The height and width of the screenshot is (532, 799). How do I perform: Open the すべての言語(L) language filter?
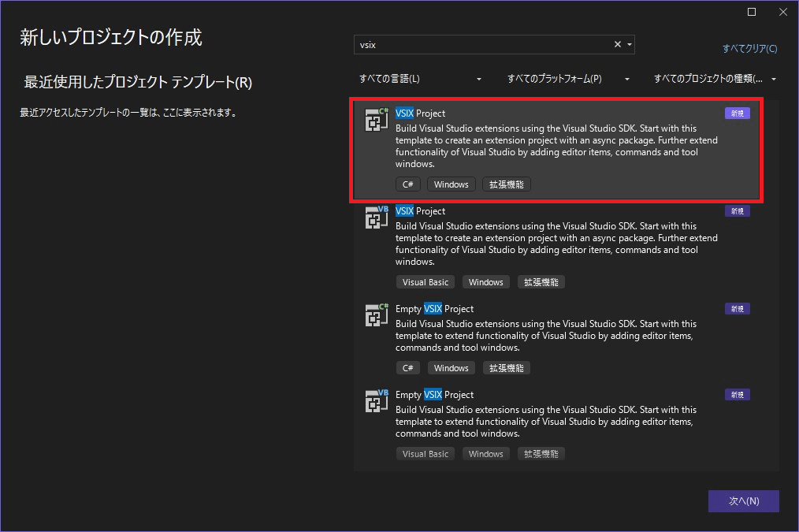(x=421, y=79)
